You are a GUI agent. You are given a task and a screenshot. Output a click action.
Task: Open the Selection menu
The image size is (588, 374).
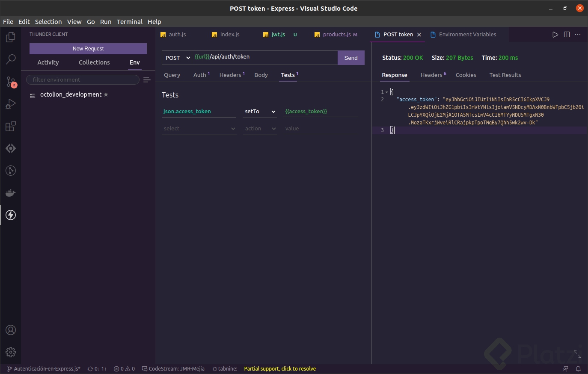(48, 22)
